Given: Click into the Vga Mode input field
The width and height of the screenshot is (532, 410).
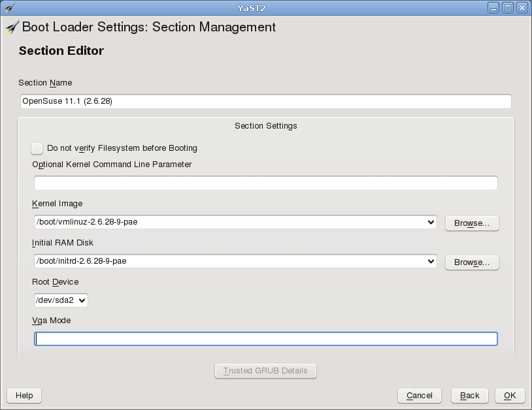Looking at the screenshot, I should [x=265, y=339].
